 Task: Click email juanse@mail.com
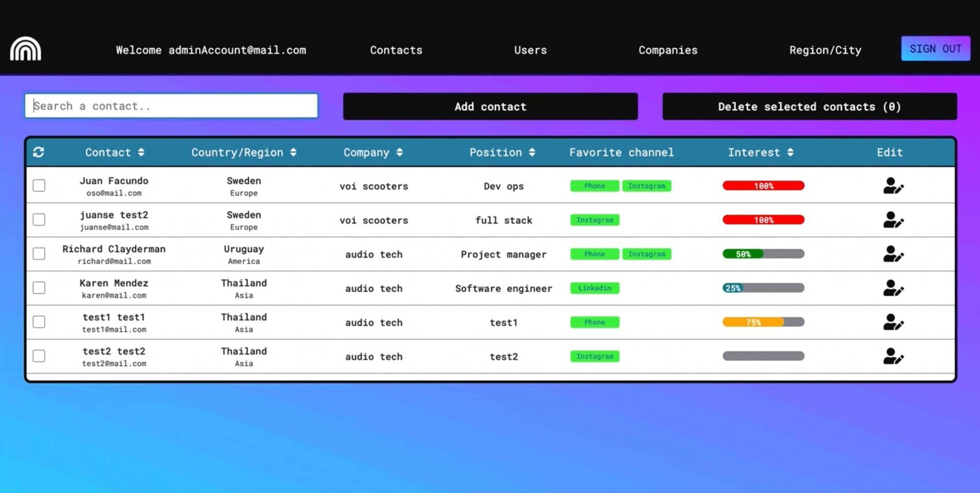point(114,227)
